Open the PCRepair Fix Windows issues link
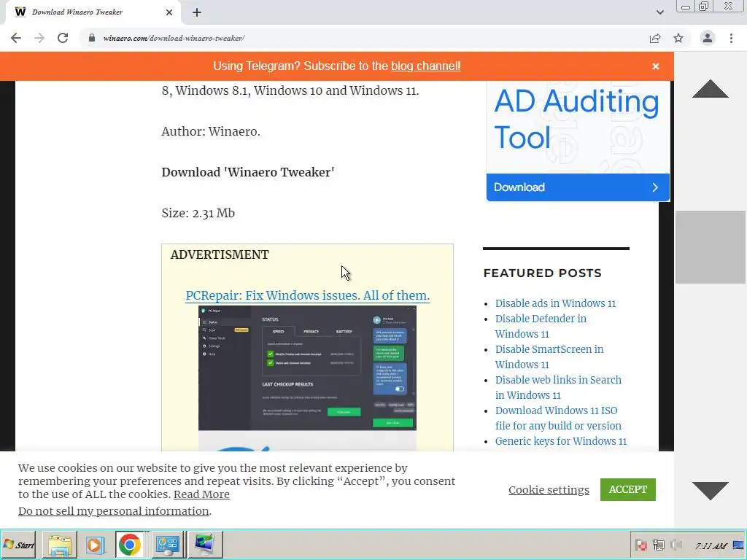This screenshot has width=747, height=560. (307, 295)
